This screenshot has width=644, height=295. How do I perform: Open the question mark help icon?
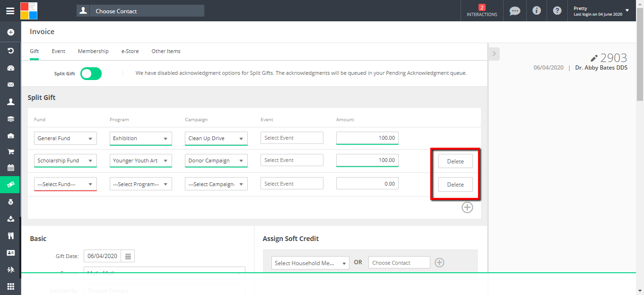pos(557,10)
